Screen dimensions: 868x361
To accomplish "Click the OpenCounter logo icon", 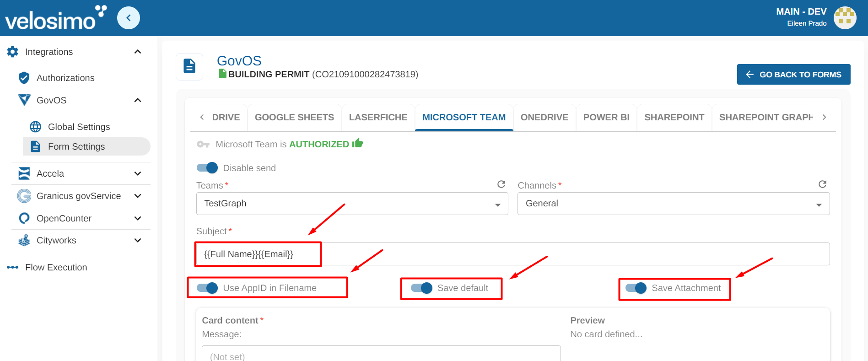I will 24,218.
